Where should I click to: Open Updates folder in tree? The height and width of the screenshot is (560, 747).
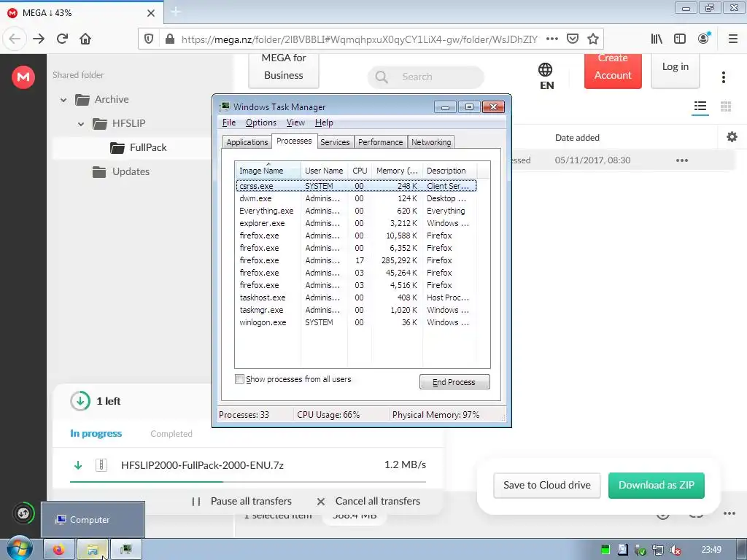(121, 171)
